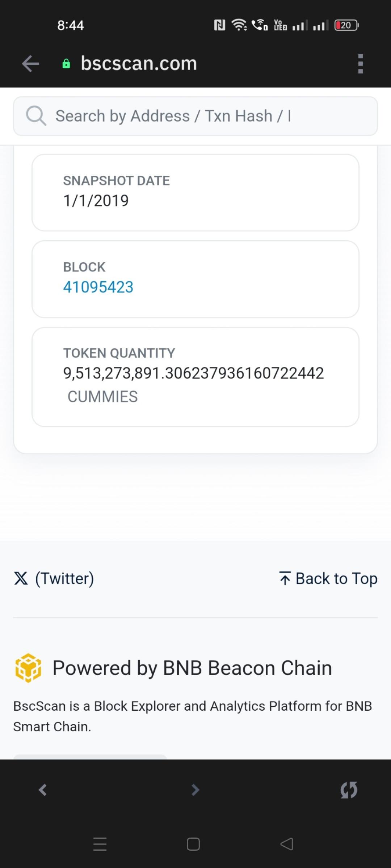Tap the battery indicator in status bar
Viewport: 391px width, 868px height.
point(346,25)
